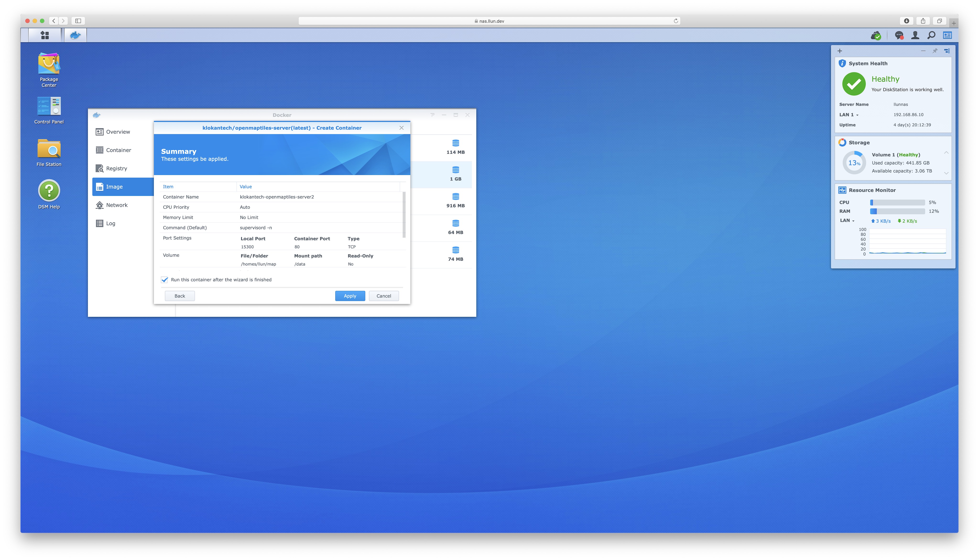Image resolution: width=979 pixels, height=560 pixels.
Task: Click Back in the Create Container wizard
Action: point(180,296)
